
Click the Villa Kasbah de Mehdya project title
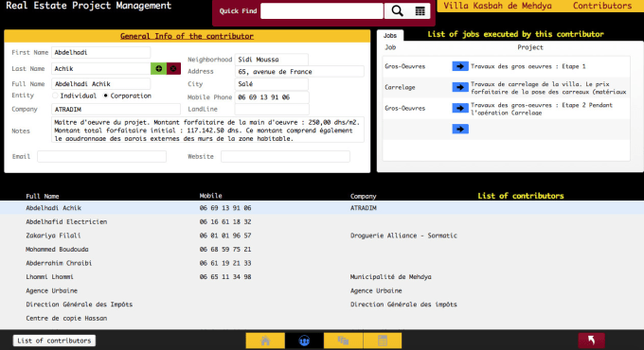point(497,6)
